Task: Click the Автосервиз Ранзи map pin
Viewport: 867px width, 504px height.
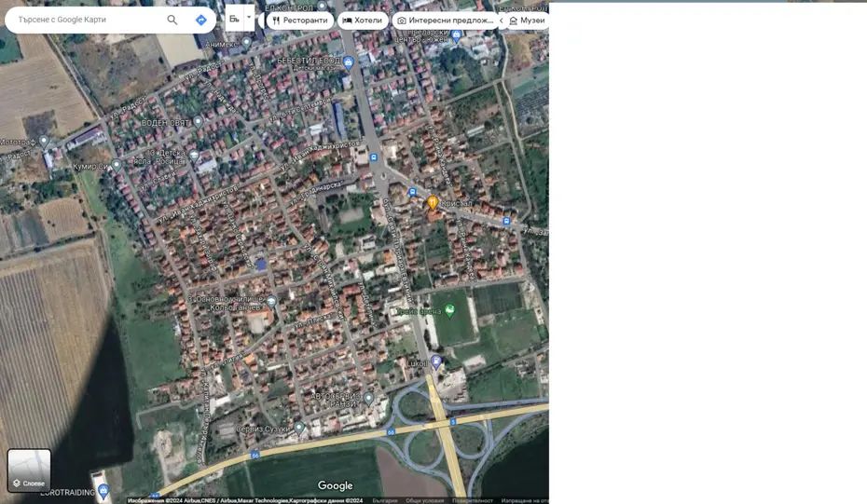Action: (368, 399)
